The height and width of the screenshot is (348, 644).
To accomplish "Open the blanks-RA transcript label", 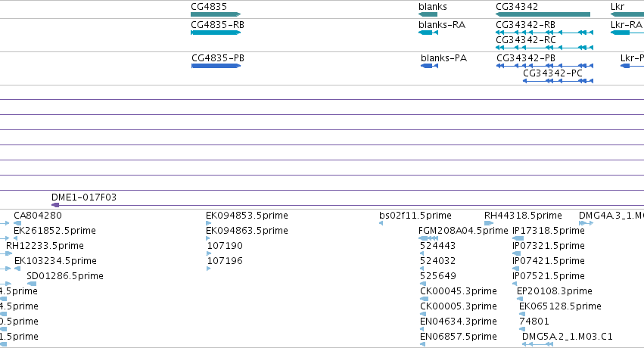I will (442, 25).
